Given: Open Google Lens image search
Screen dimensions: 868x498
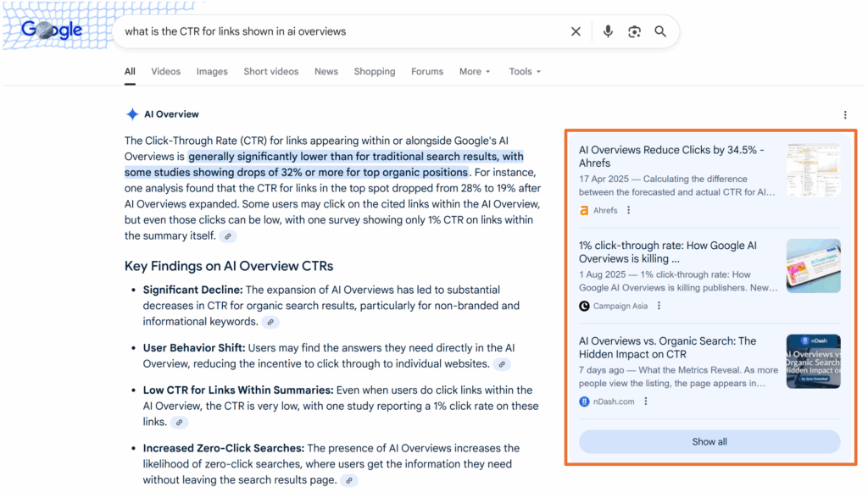Looking at the screenshot, I should point(634,31).
